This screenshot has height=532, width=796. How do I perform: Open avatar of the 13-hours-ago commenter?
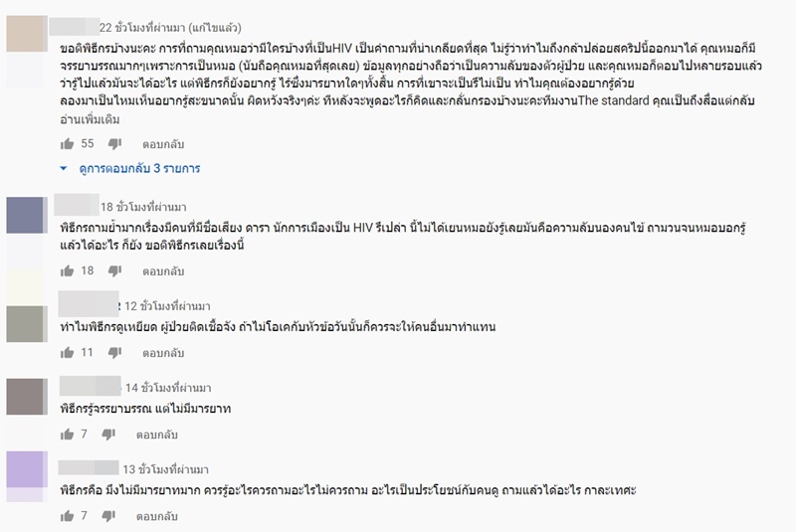pos(25,467)
